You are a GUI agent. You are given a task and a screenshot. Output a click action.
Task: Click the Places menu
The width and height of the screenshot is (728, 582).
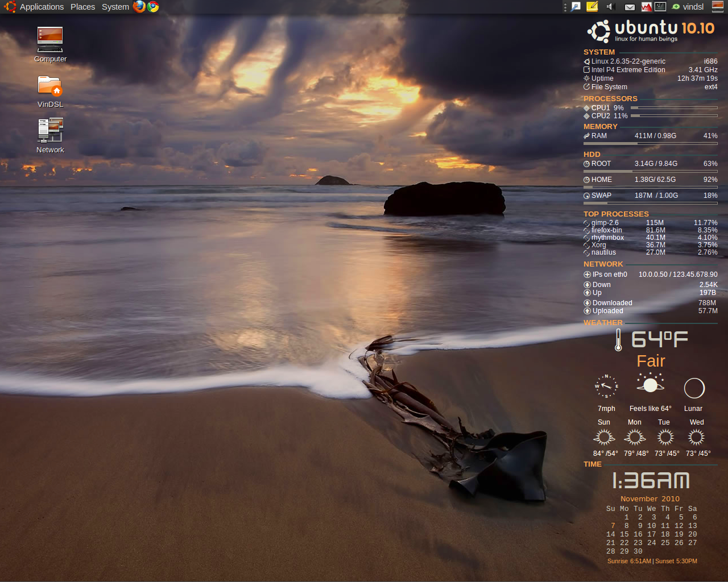tap(82, 7)
